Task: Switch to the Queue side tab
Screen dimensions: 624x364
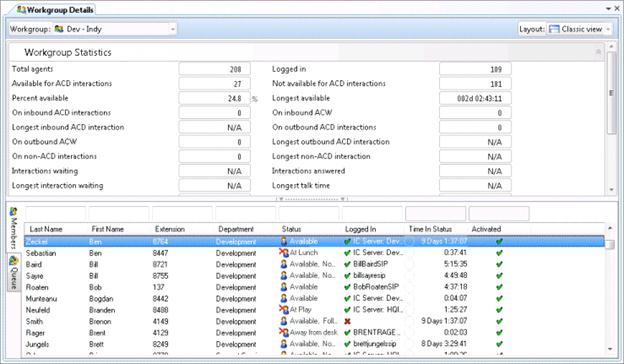Action: click(14, 273)
